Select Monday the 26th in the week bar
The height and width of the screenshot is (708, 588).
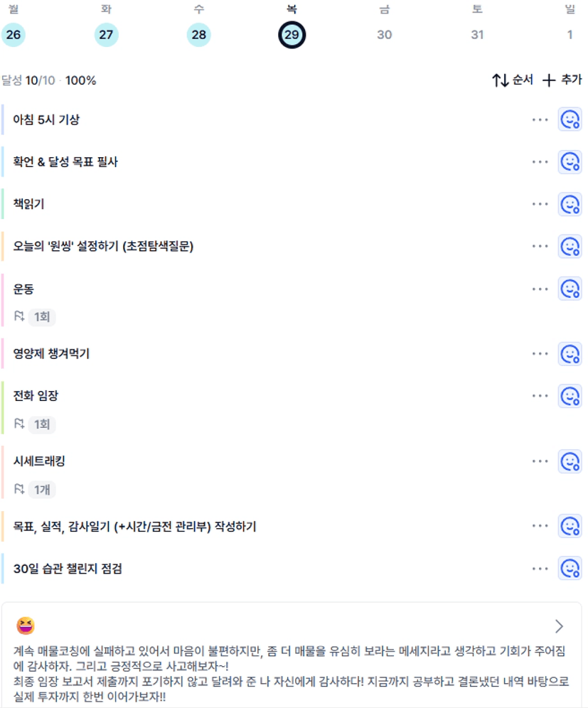14,34
